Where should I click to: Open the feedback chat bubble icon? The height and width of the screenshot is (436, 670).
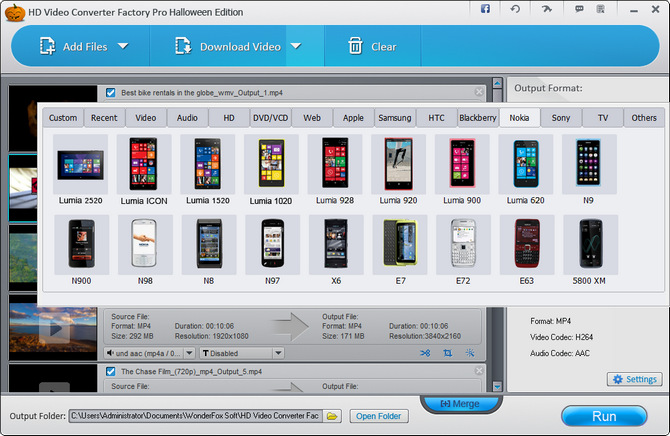pos(579,9)
